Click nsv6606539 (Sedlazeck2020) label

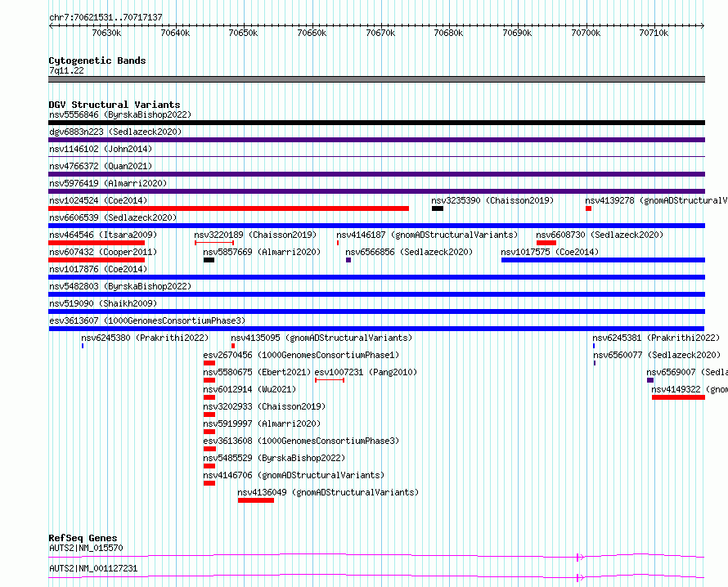pyautogui.click(x=113, y=217)
